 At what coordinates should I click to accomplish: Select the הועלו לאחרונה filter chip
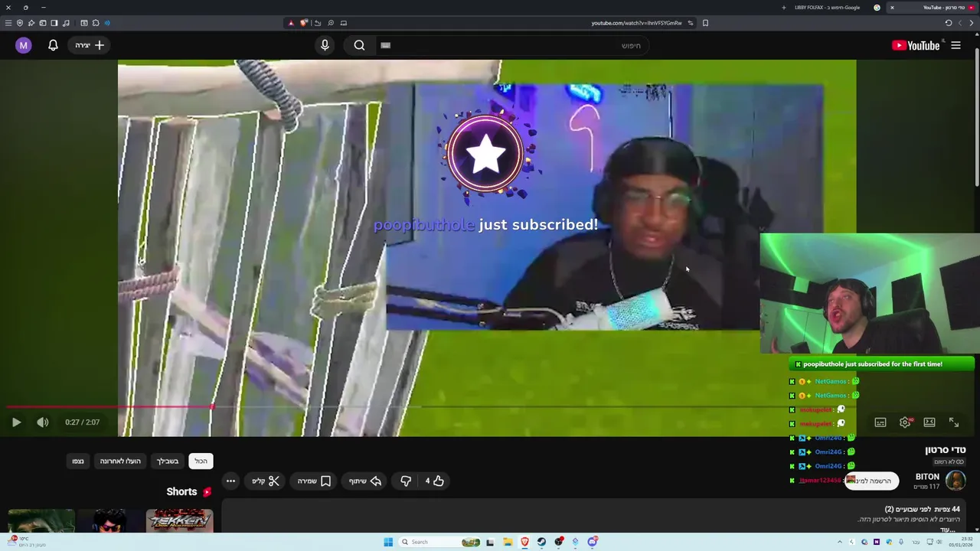point(120,461)
